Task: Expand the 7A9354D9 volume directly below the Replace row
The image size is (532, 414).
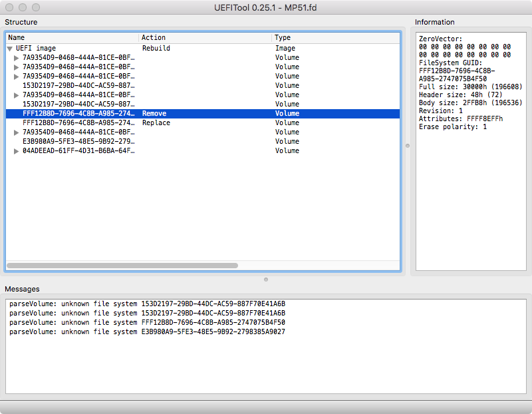Action: coord(16,132)
